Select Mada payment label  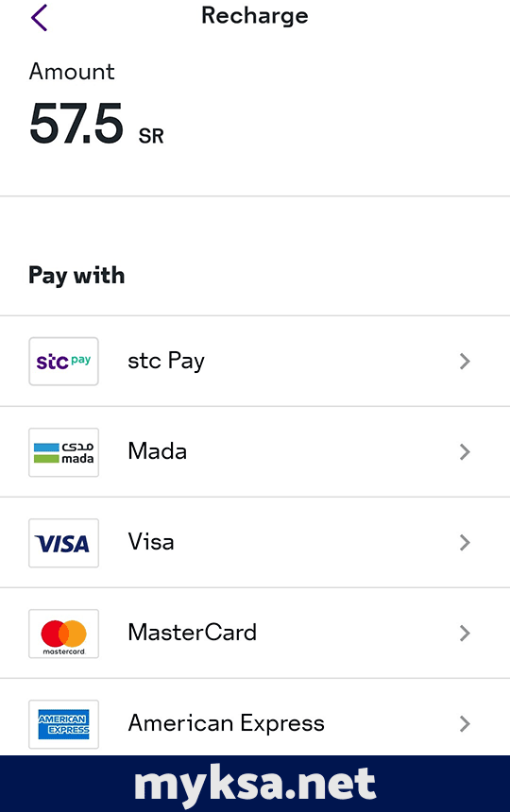point(158,451)
